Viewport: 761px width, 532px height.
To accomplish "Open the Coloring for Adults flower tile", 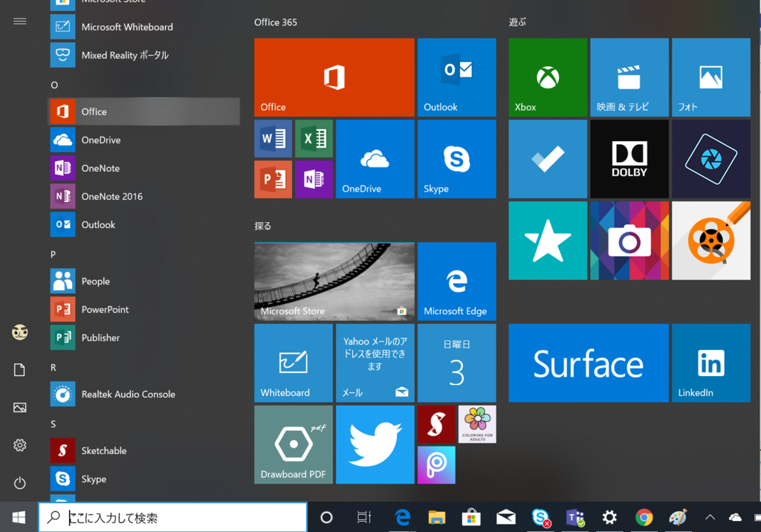I will tap(477, 424).
